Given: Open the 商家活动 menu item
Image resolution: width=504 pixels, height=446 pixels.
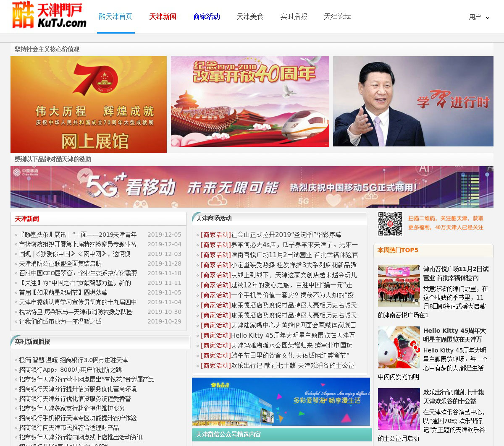Looking at the screenshot, I should [206, 17].
